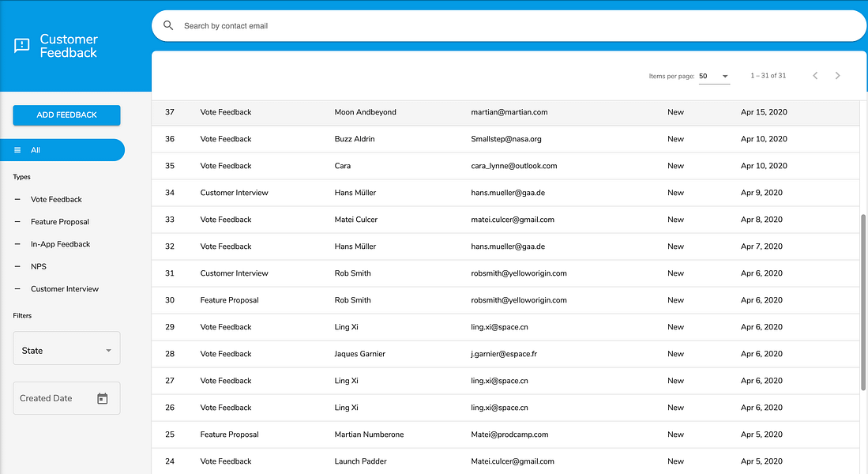Click Jaques Garnier name

[x=360, y=354]
